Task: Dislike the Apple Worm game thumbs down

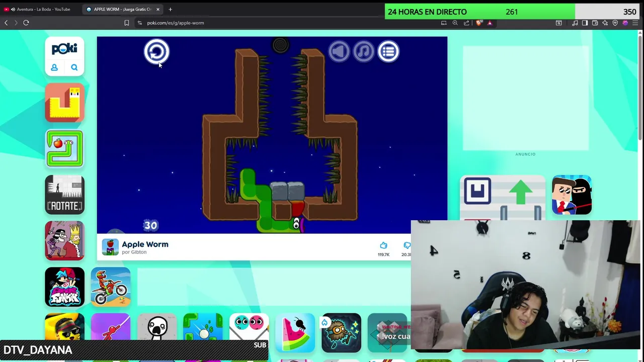Action: pyautogui.click(x=407, y=245)
